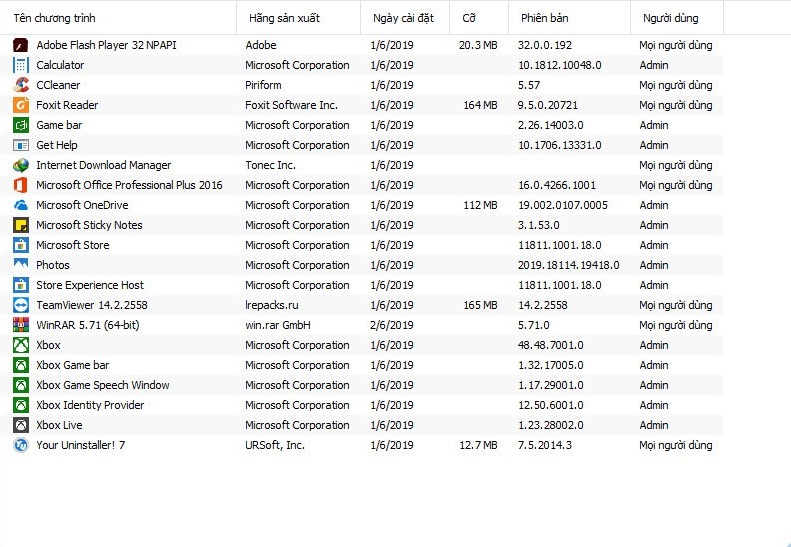Sort list by Ngày cài đặt header
The height and width of the screenshot is (547, 791).
pyautogui.click(x=405, y=18)
